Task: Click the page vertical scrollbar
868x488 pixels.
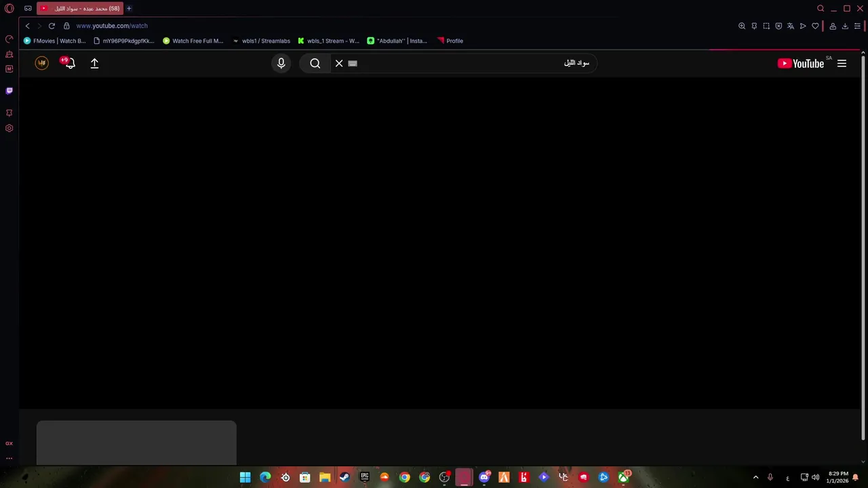Action: (x=863, y=249)
